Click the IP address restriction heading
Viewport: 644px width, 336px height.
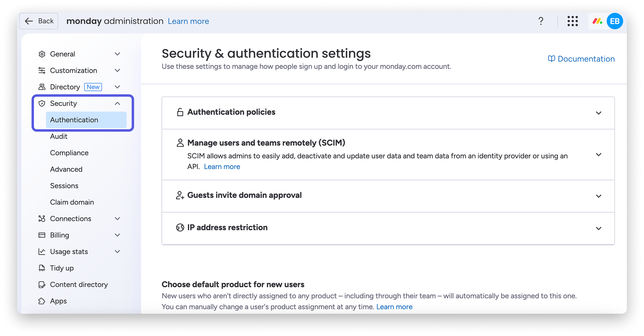point(227,228)
